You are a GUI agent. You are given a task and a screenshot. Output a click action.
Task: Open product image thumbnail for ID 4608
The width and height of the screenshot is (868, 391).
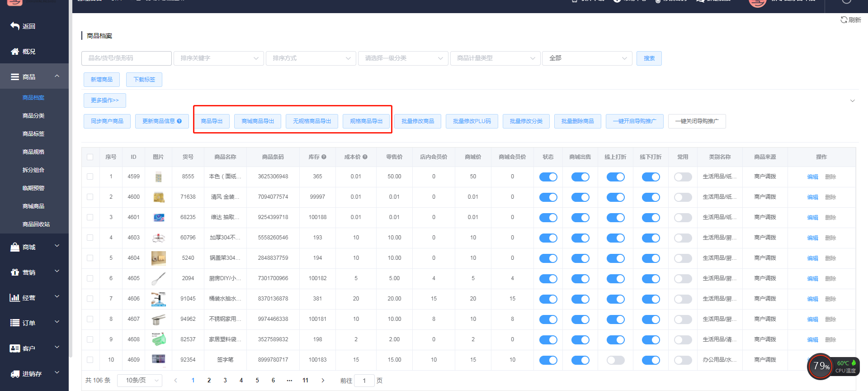(158, 339)
